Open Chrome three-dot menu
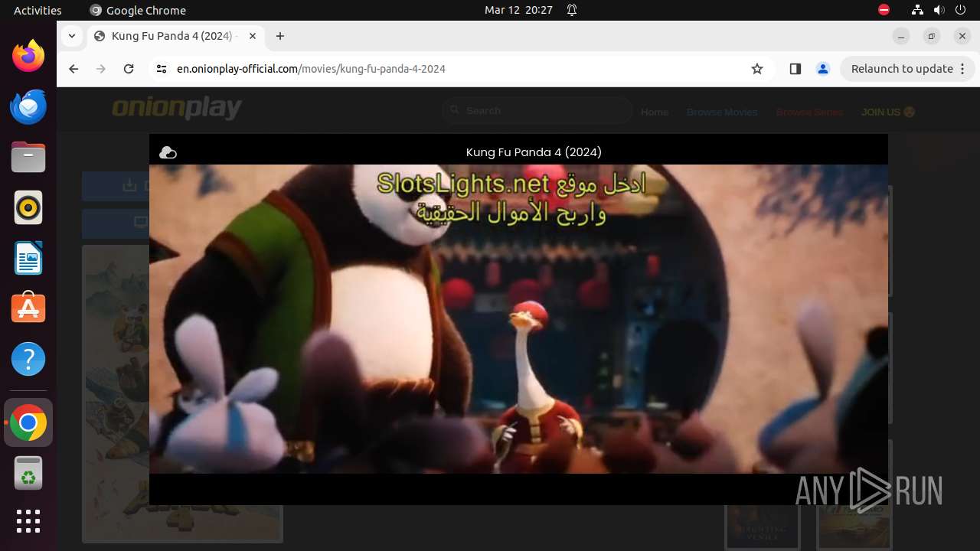Image resolution: width=980 pixels, height=551 pixels. (963, 69)
